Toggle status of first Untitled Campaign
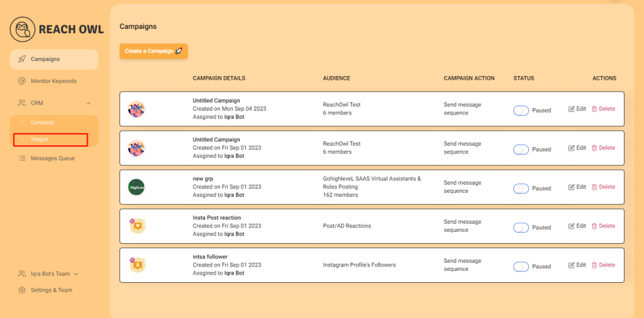644x318 pixels. [521, 111]
